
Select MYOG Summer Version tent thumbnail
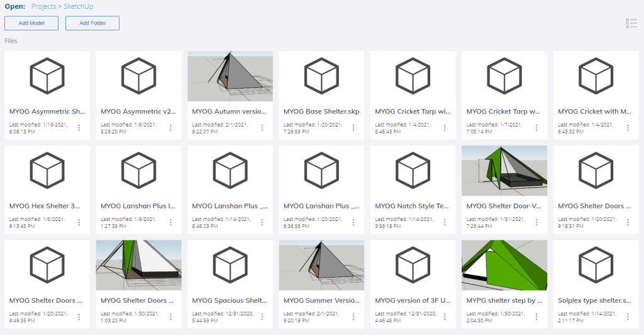coord(321,265)
